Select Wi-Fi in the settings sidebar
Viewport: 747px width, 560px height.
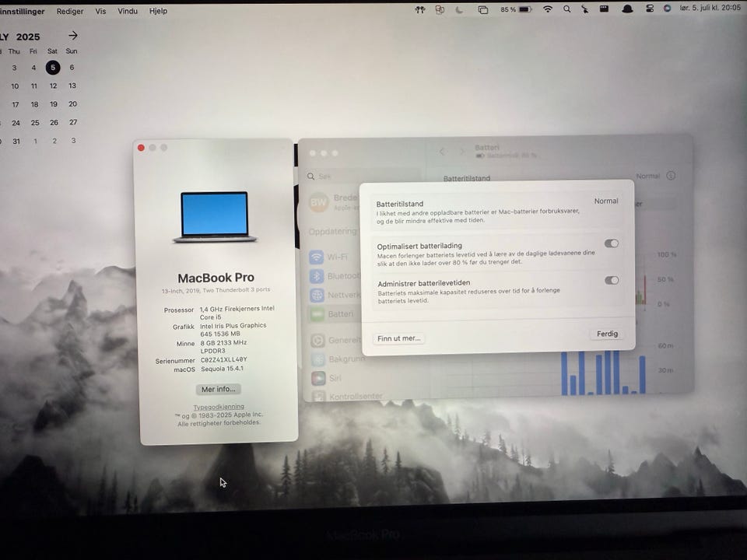335,257
